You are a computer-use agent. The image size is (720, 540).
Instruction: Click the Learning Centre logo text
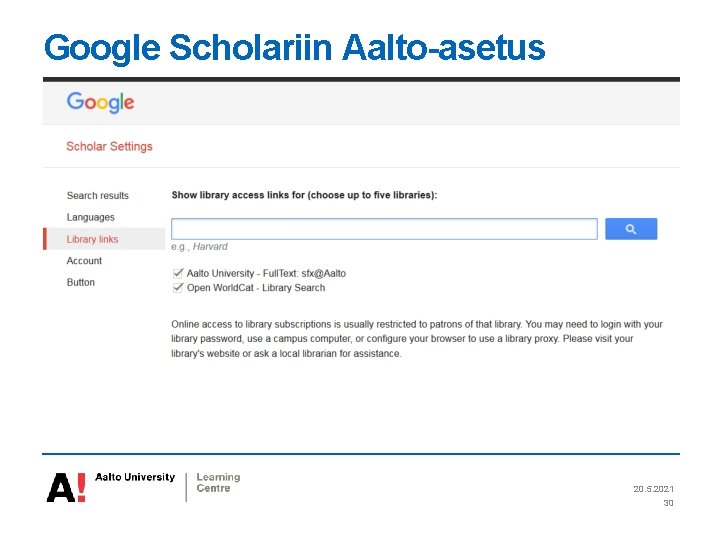pyautogui.click(x=218, y=483)
